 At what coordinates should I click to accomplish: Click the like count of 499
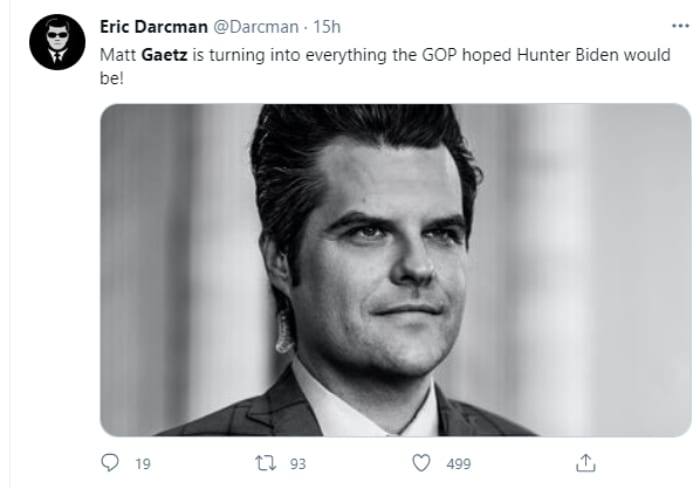point(459,464)
